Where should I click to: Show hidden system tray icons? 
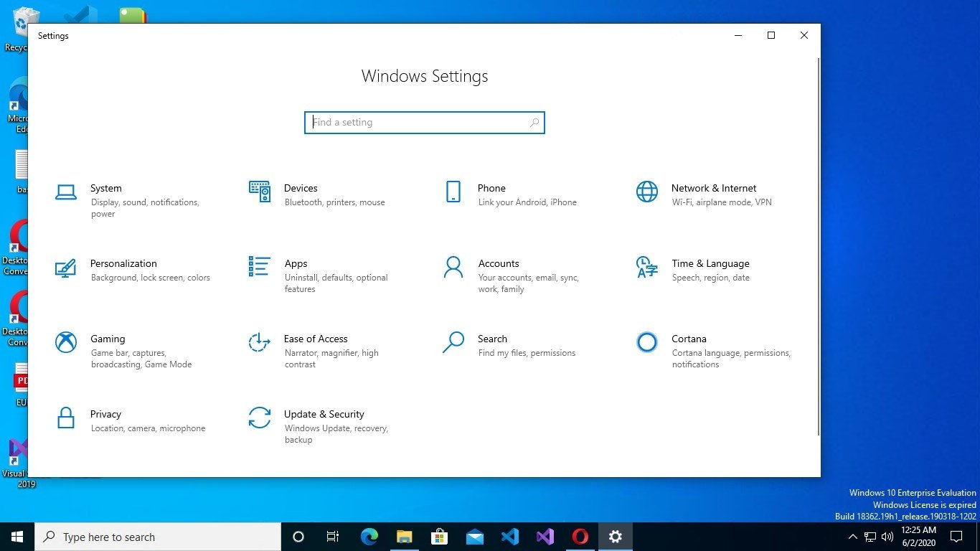tap(853, 537)
